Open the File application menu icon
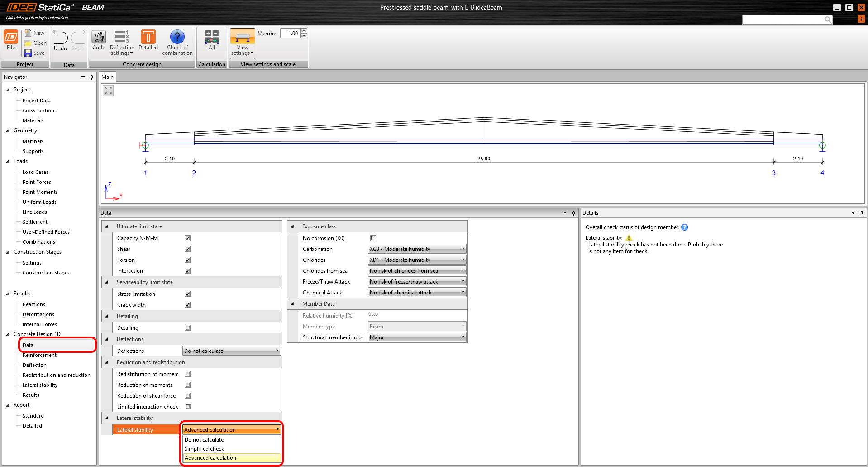This screenshot has height=467, width=868. pyautogui.click(x=11, y=38)
